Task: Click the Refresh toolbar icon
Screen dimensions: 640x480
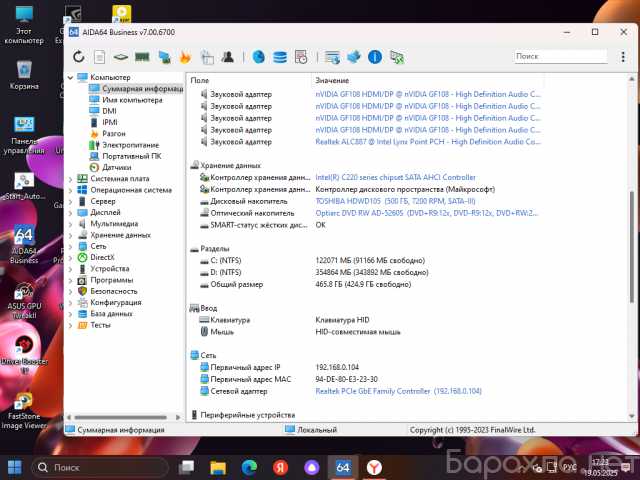Action: point(79,57)
